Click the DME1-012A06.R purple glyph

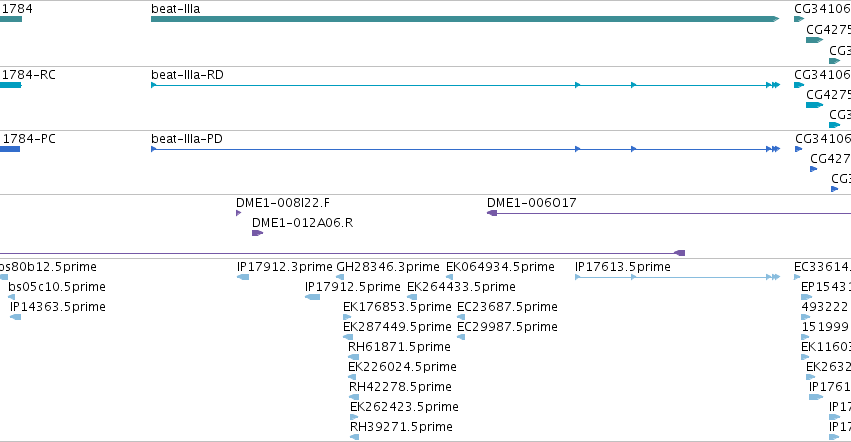click(257, 233)
